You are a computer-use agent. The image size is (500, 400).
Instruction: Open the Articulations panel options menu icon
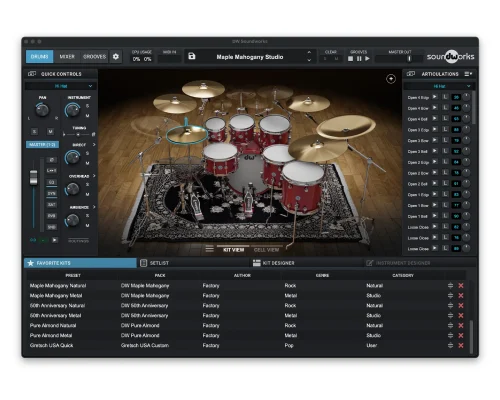[468, 74]
